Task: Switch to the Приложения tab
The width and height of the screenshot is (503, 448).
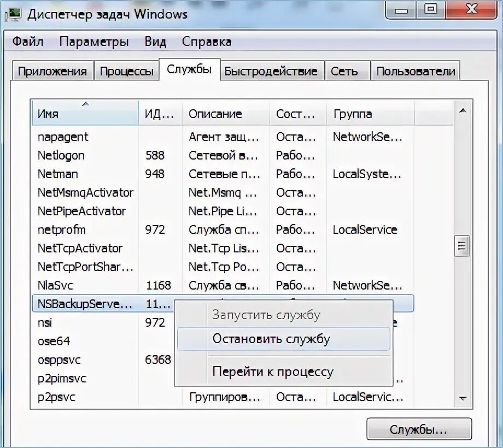Action: [x=52, y=71]
